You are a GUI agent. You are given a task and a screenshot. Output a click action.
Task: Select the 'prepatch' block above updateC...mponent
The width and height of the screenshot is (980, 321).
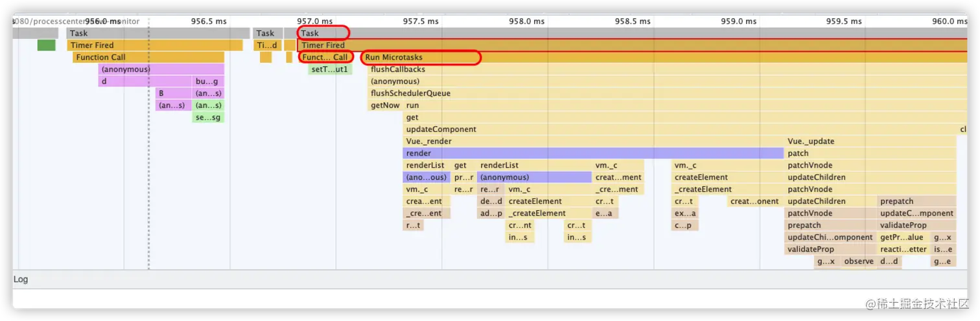(x=916, y=201)
